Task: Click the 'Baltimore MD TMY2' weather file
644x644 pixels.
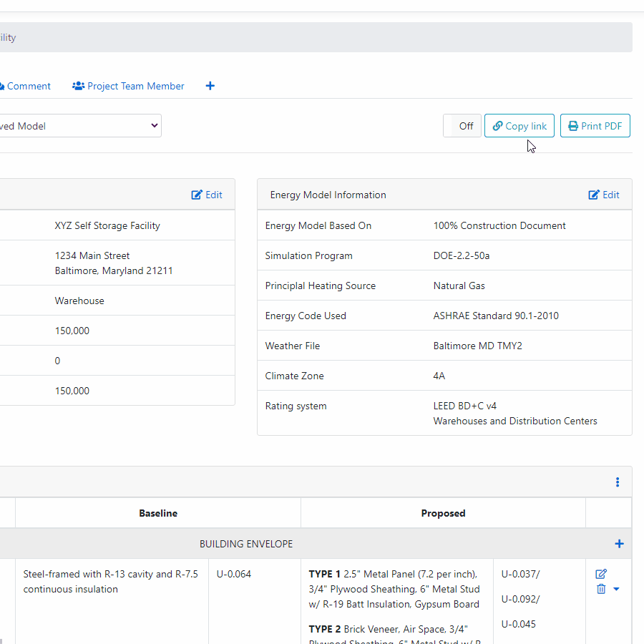Action: pos(478,346)
